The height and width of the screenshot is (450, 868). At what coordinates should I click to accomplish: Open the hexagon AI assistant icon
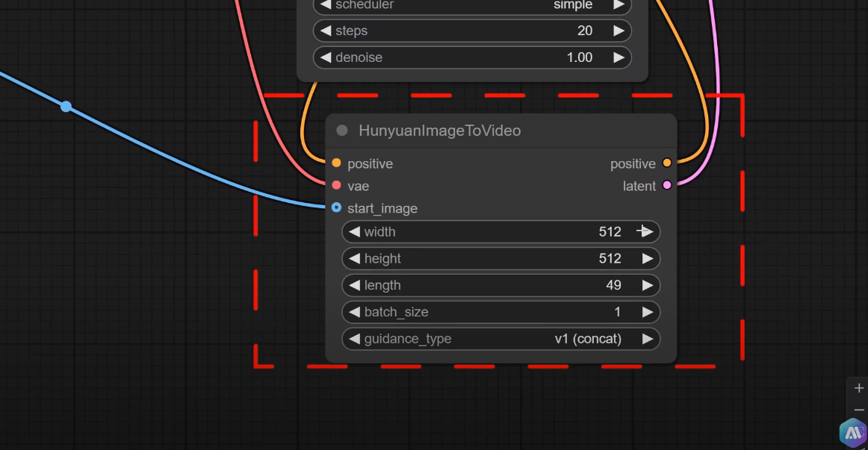click(853, 432)
